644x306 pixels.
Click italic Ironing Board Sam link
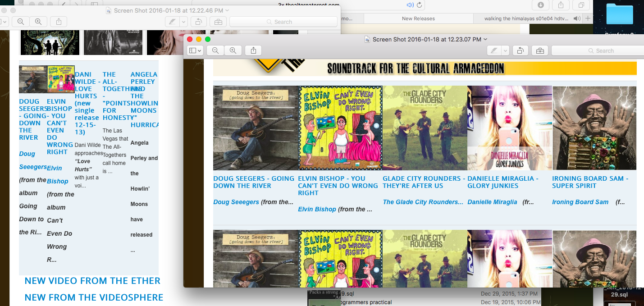tap(580, 202)
